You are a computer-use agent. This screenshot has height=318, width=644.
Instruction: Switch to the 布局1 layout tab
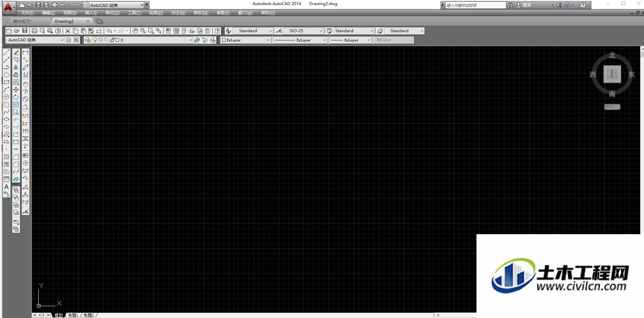(x=73, y=315)
